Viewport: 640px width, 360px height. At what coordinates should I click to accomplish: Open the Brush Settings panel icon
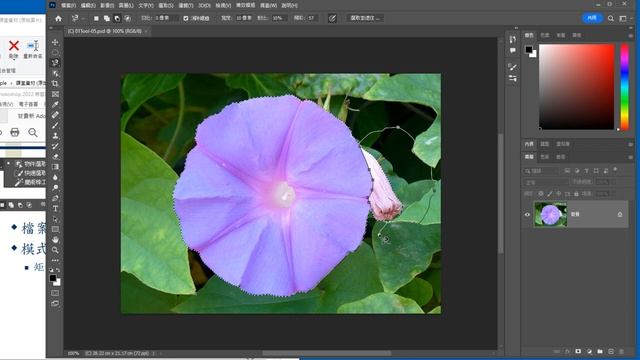513,67
